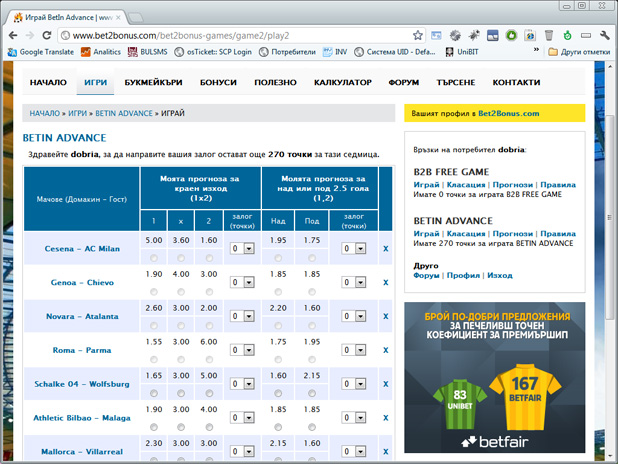Remove the Athletic Bilbao - Malaga row with X
618x464 pixels.
pos(385,418)
